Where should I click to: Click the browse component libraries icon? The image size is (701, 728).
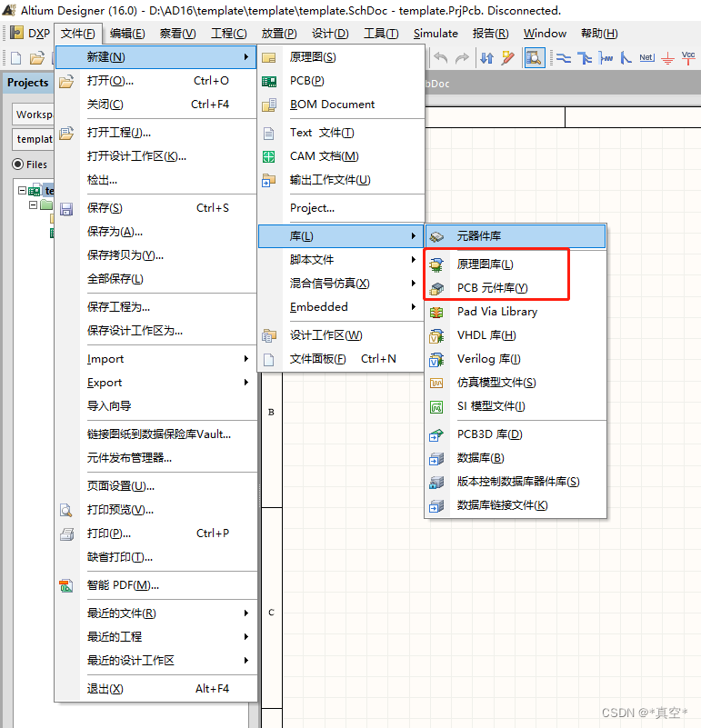[535, 58]
